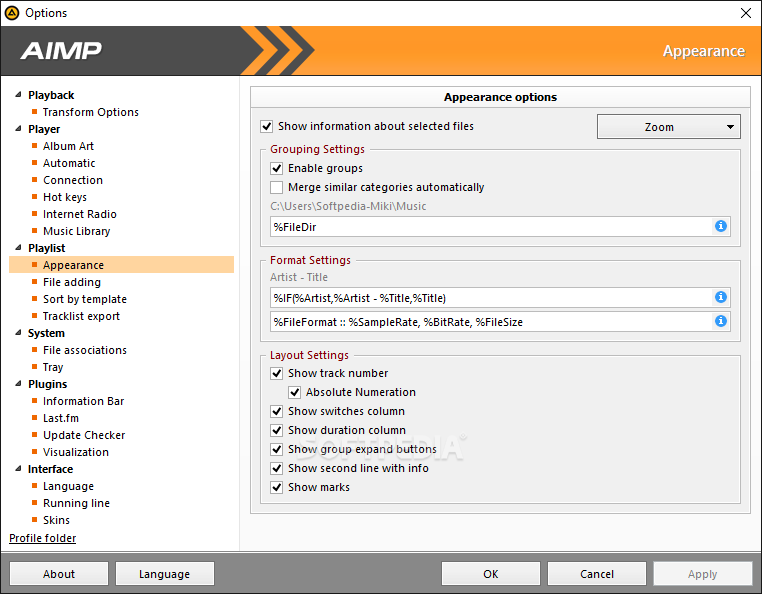Open Music Library settings

coord(76,231)
